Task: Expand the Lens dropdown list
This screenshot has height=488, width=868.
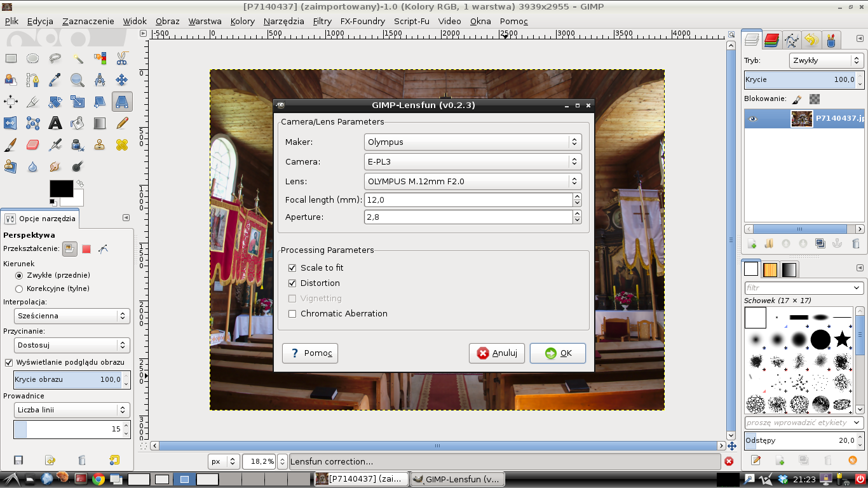Action: click(473, 181)
